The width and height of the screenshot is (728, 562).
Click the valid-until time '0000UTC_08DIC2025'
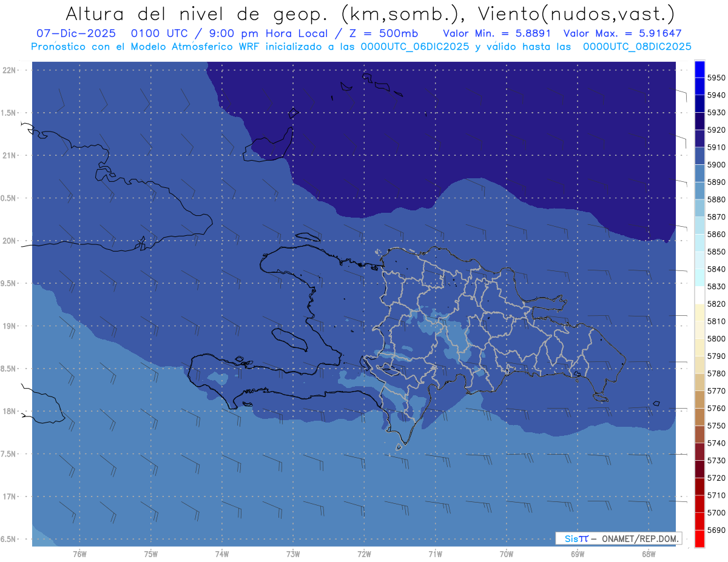637,47
